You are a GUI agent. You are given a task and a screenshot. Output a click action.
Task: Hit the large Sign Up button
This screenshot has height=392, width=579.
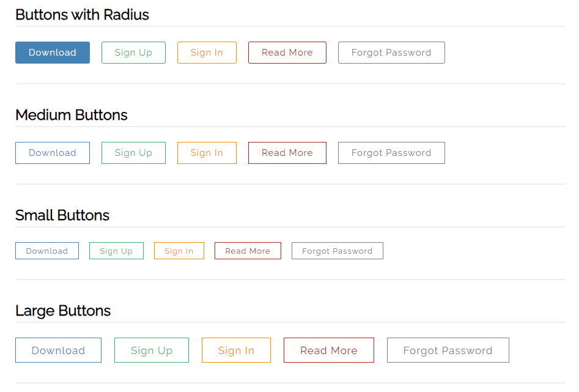[x=152, y=350]
